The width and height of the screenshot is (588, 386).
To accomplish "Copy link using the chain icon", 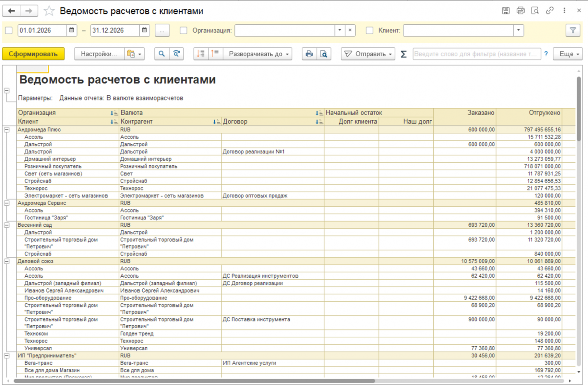I will (x=550, y=11).
